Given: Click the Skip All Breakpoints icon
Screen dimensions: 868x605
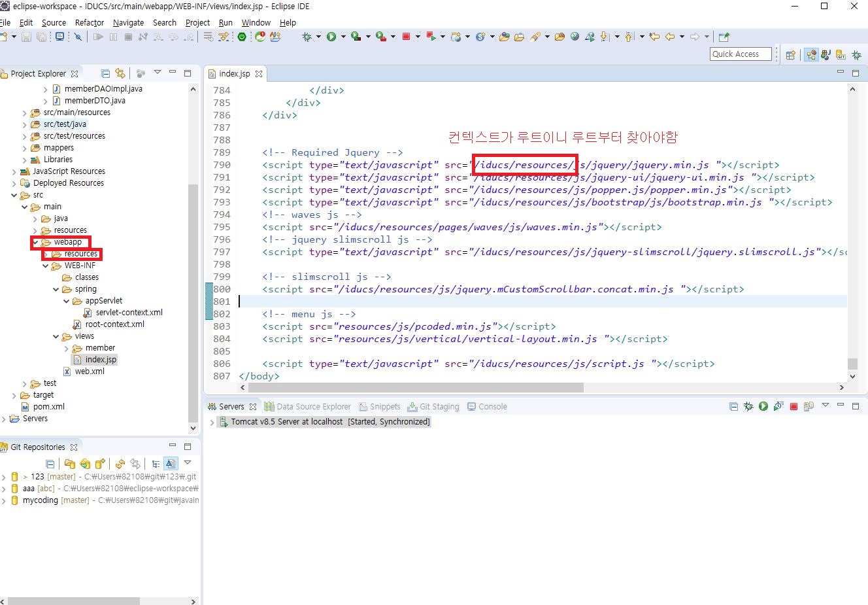Looking at the screenshot, I should (78, 37).
